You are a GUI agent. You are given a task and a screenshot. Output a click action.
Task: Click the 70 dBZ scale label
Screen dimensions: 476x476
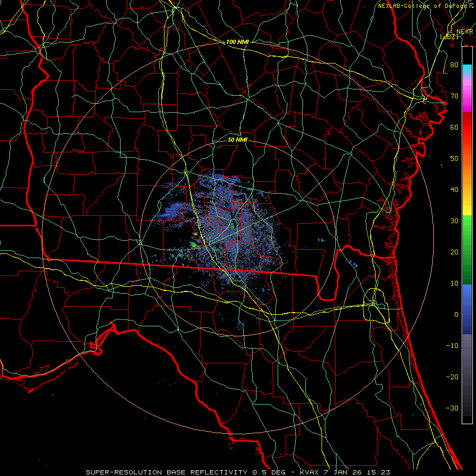click(454, 96)
